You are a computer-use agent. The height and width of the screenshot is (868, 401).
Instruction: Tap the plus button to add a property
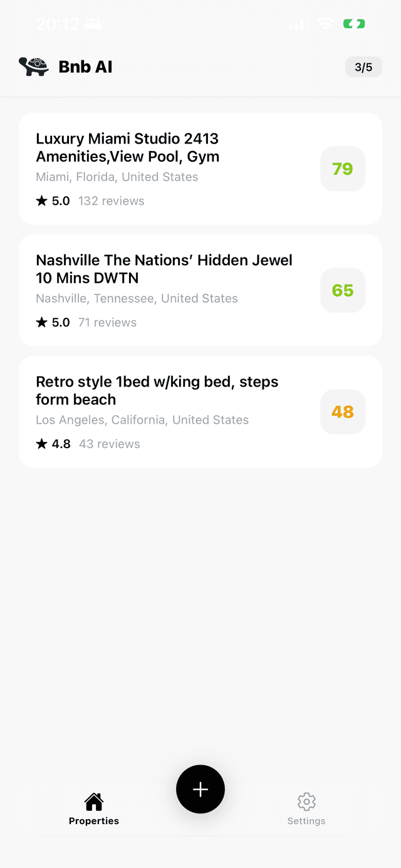[x=200, y=789]
